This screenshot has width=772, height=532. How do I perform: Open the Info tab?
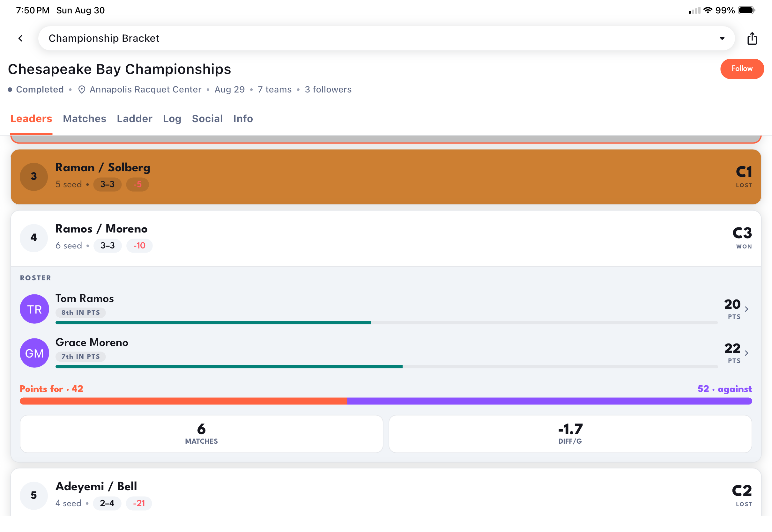pos(243,119)
